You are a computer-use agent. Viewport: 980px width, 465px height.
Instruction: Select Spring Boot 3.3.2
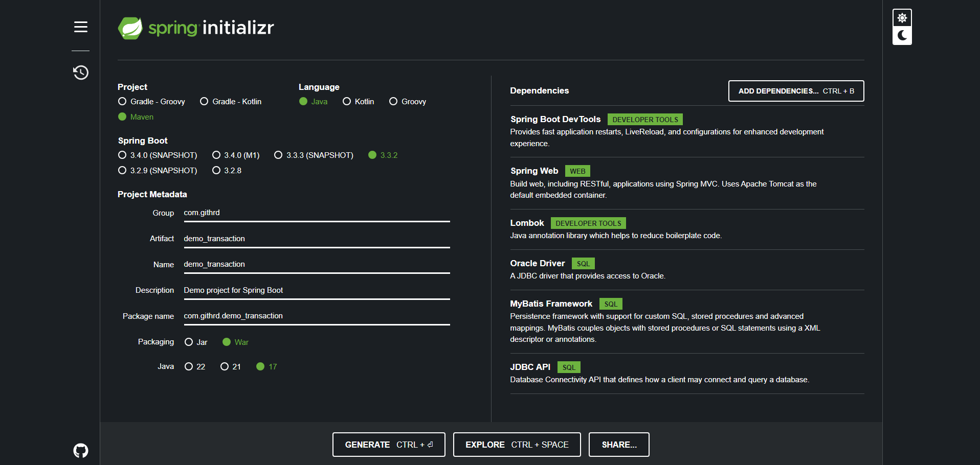(383, 155)
